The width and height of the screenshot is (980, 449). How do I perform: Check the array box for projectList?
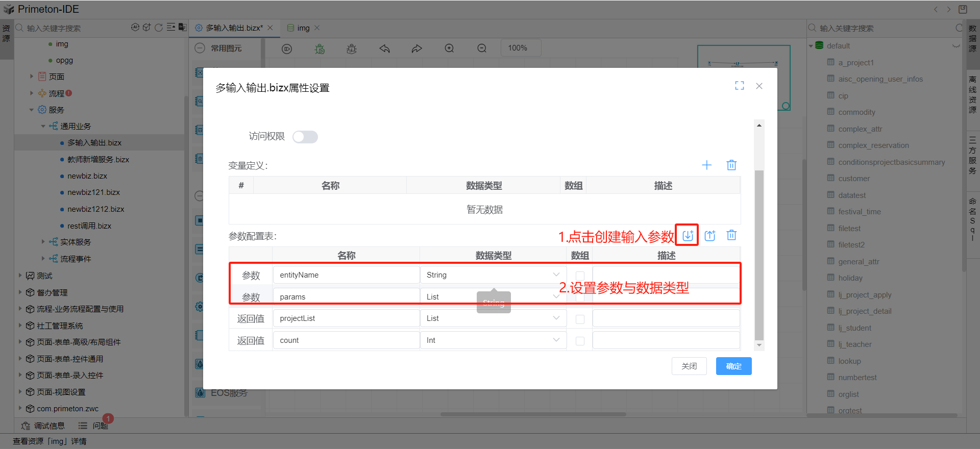[x=580, y=319]
